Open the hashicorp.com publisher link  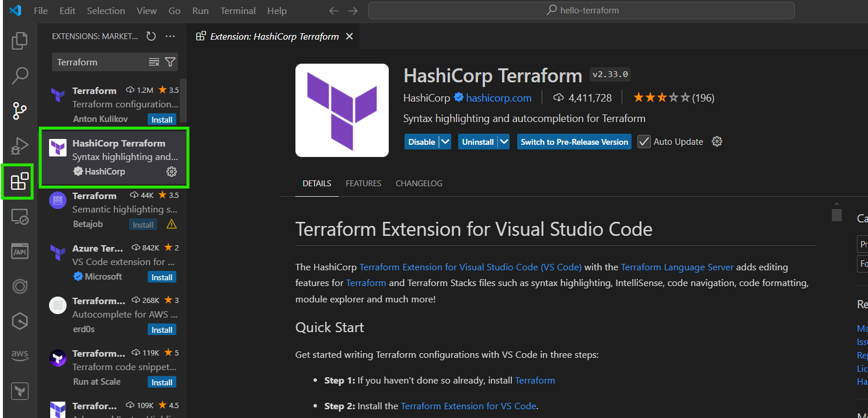[499, 97]
